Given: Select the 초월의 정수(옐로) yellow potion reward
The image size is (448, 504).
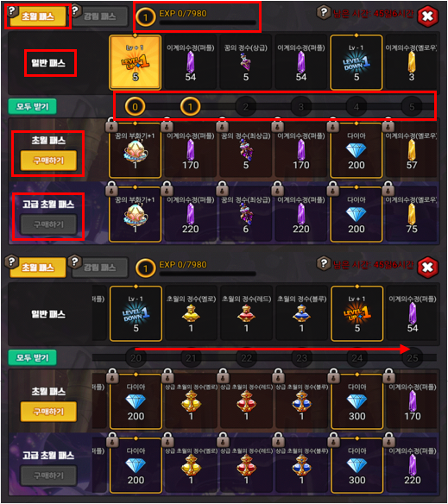Looking at the screenshot, I should pos(191,313).
